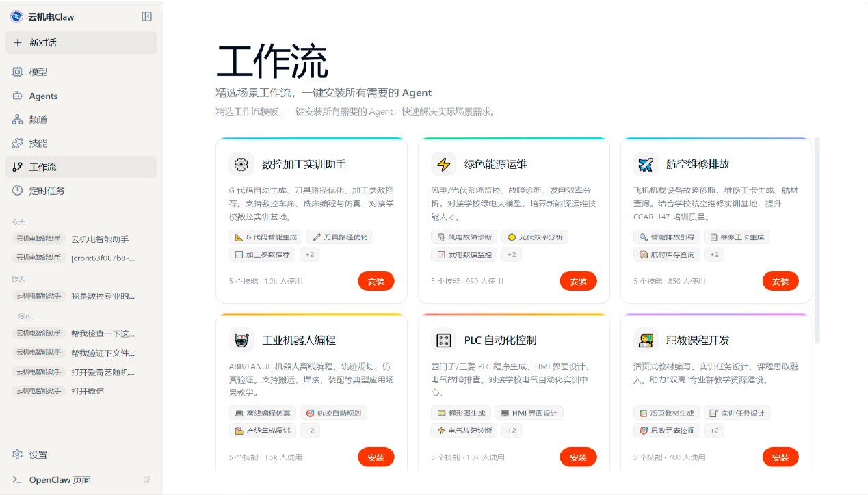Open the 打开微信 chat history entry

88,391
